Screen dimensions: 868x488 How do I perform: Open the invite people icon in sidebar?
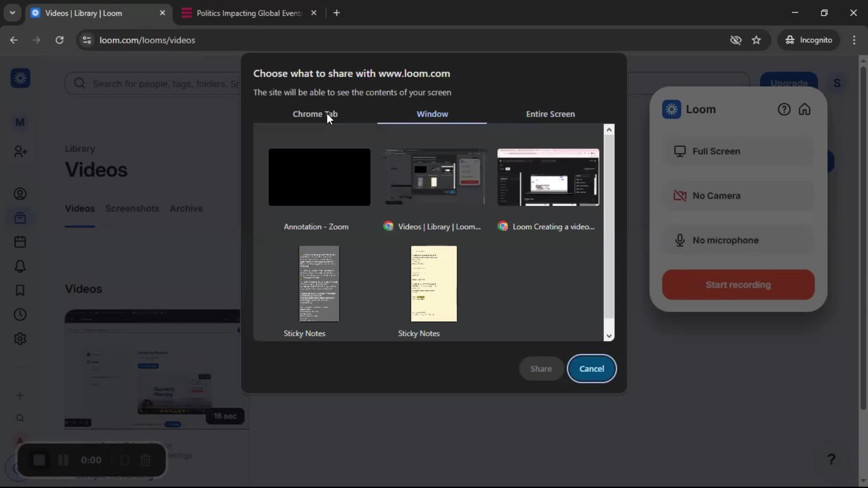[x=20, y=151]
